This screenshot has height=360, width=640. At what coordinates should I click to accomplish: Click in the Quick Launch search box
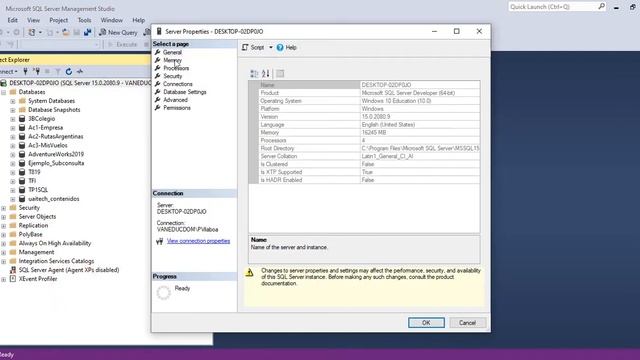click(x=553, y=7)
